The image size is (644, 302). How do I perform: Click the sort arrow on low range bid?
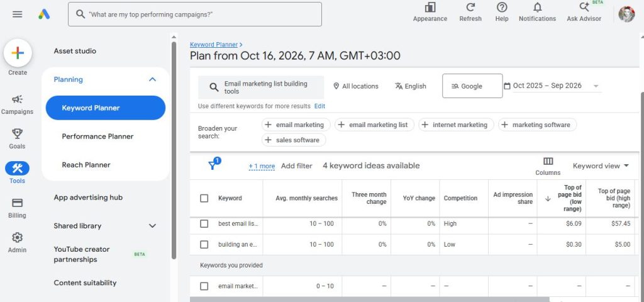click(548, 198)
